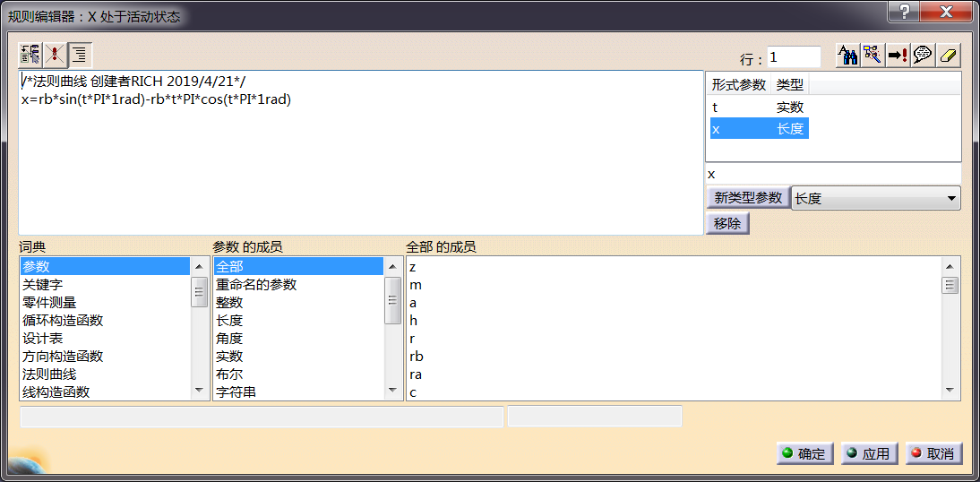
Task: Select 关键字 in the dictionary list
Action: [105, 284]
